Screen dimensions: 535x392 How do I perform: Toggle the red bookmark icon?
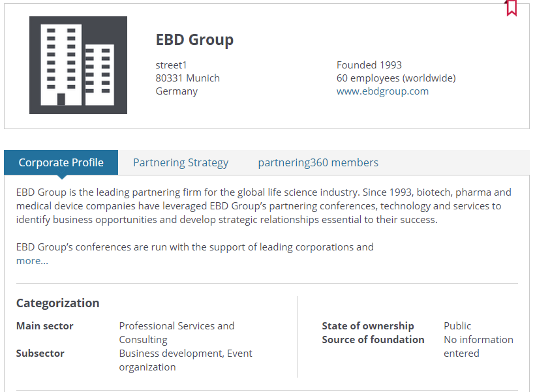[511, 8]
